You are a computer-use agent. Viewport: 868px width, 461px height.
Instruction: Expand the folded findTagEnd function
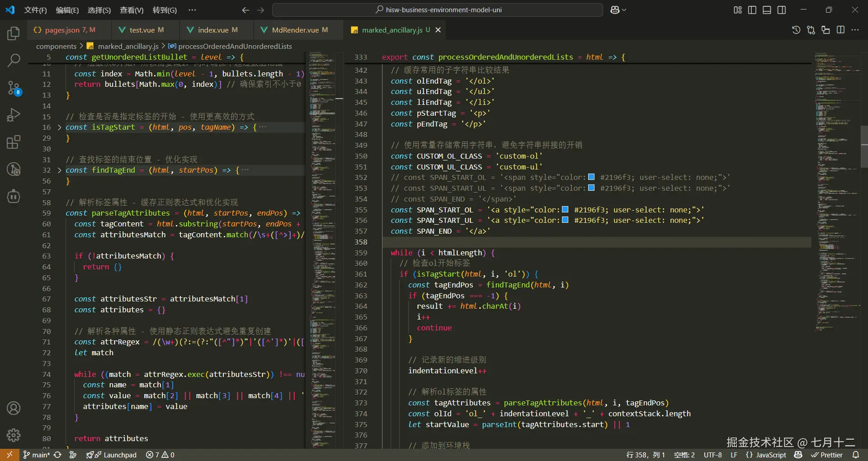click(x=59, y=170)
